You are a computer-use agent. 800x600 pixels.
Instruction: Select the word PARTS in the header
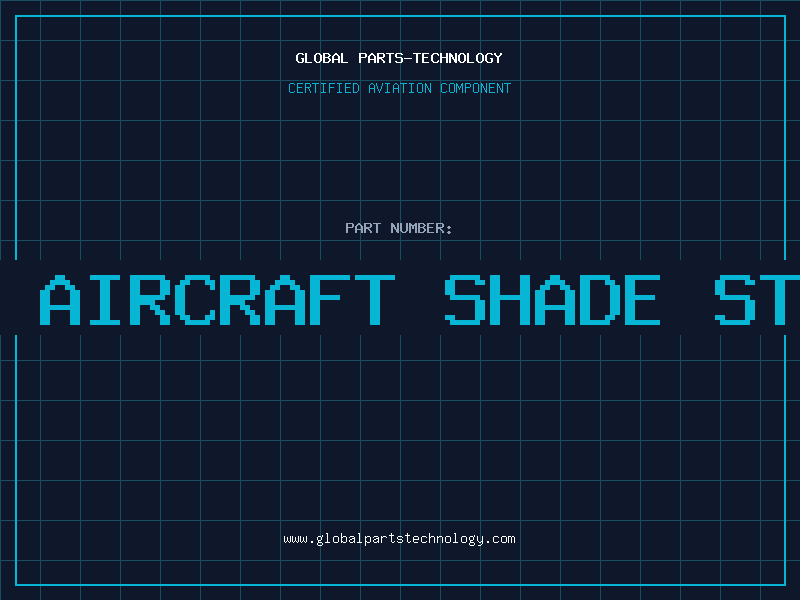tap(381, 58)
